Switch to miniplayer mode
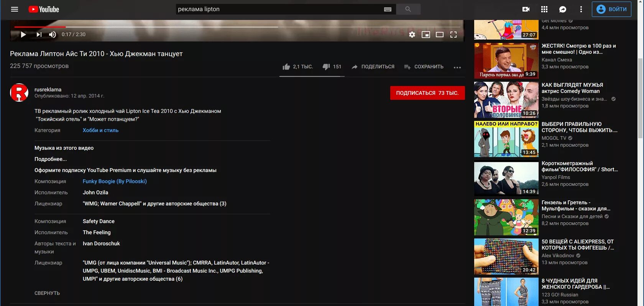 coord(426,35)
